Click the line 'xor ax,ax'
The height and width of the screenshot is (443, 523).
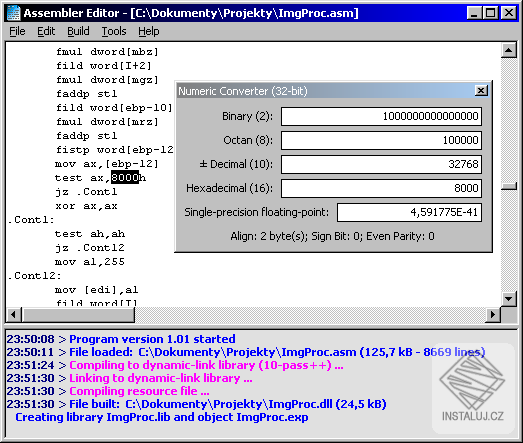pyautogui.click(x=86, y=206)
